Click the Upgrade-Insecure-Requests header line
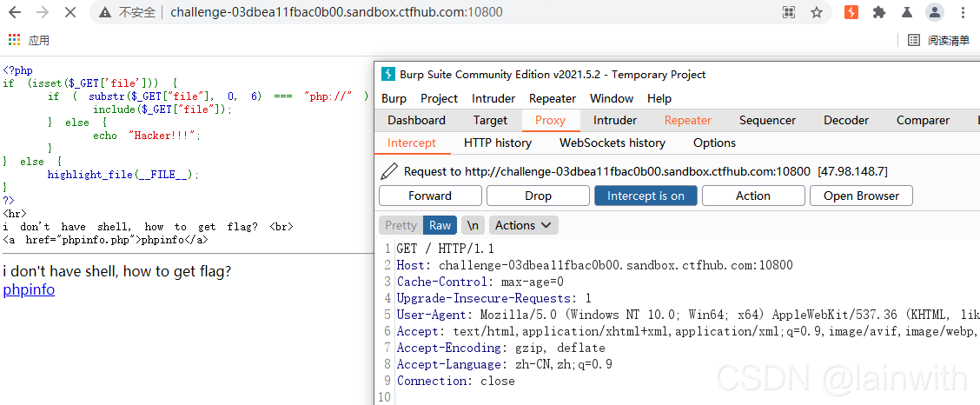The height and width of the screenshot is (405, 980). coord(493,298)
